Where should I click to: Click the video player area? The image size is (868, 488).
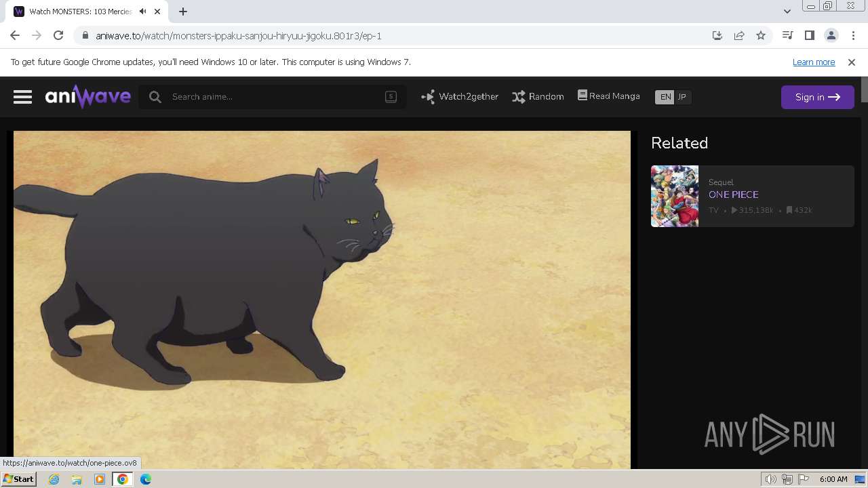[322, 300]
